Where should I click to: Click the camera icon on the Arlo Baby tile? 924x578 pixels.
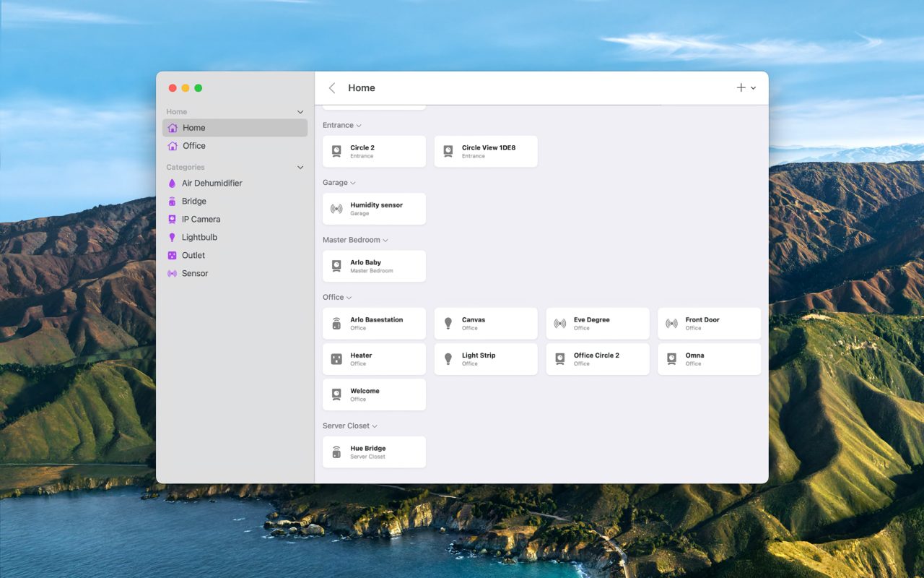coord(335,266)
